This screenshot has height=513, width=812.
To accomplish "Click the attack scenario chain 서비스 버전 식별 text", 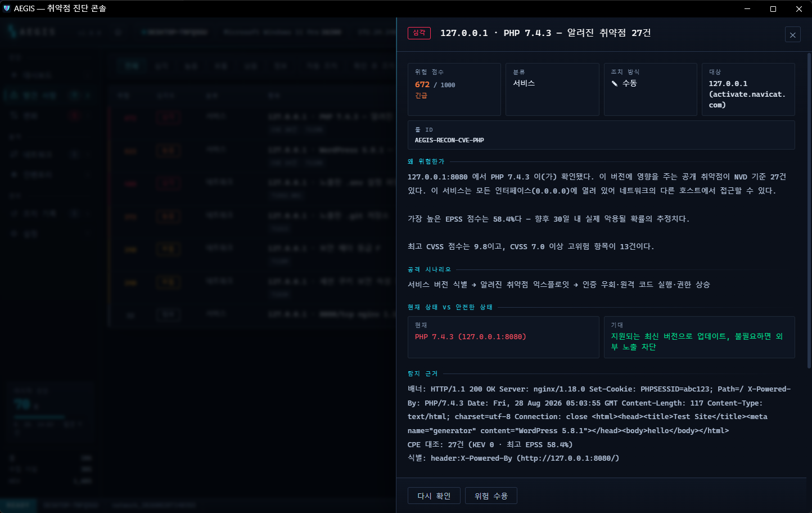I will point(558,285).
